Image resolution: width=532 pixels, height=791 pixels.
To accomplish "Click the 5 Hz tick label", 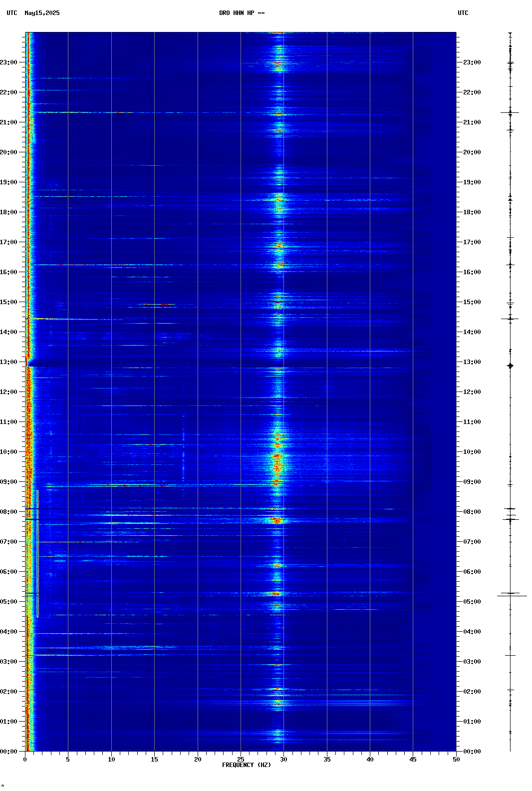I will pos(68,760).
